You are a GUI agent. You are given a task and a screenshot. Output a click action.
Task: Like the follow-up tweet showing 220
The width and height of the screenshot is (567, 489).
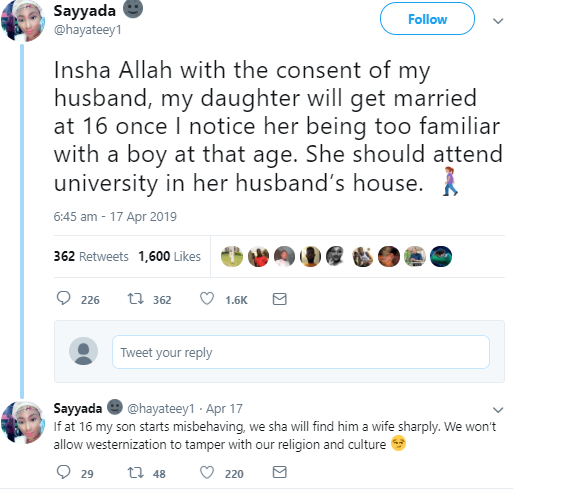pos(207,472)
